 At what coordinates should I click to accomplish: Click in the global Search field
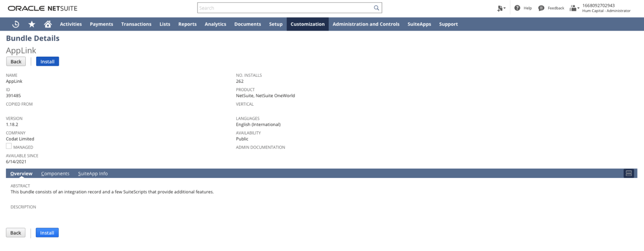[x=285, y=8]
